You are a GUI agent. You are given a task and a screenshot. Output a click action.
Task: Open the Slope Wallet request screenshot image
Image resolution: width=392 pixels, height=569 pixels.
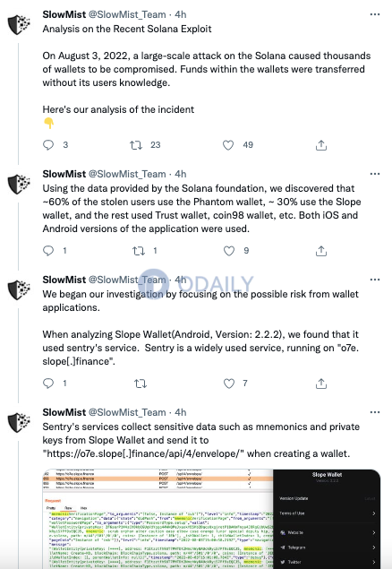(211, 519)
